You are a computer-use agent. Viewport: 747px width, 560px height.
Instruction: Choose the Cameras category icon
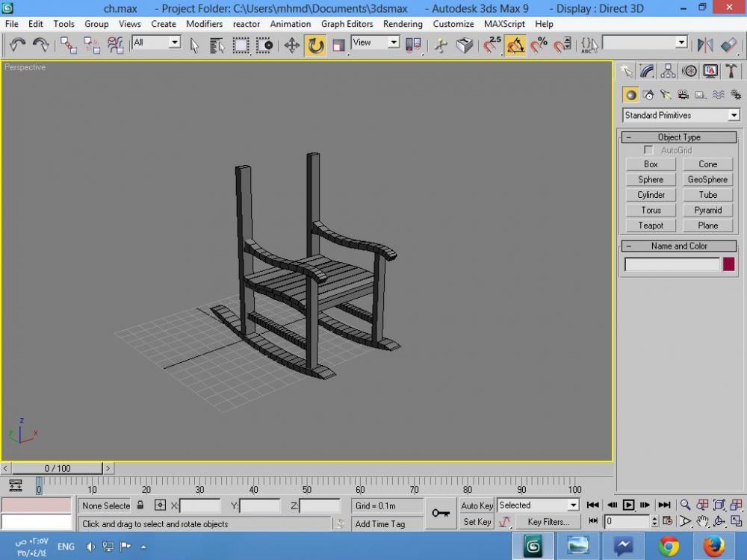(x=683, y=95)
